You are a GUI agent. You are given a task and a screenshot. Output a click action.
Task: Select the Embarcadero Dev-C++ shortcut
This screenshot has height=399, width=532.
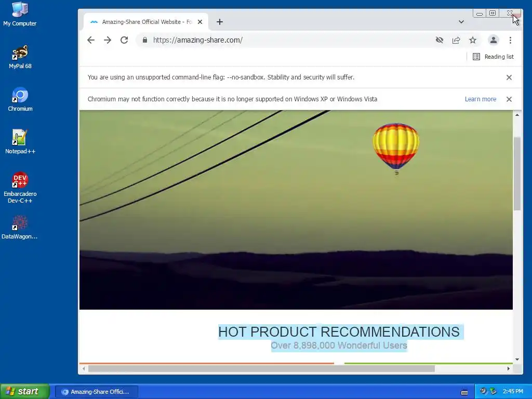coord(20,188)
